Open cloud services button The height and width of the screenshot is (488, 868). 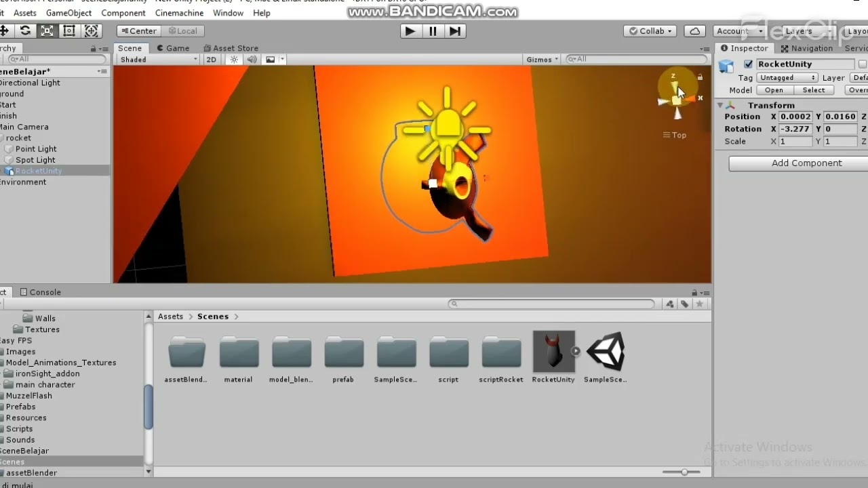pyautogui.click(x=694, y=31)
